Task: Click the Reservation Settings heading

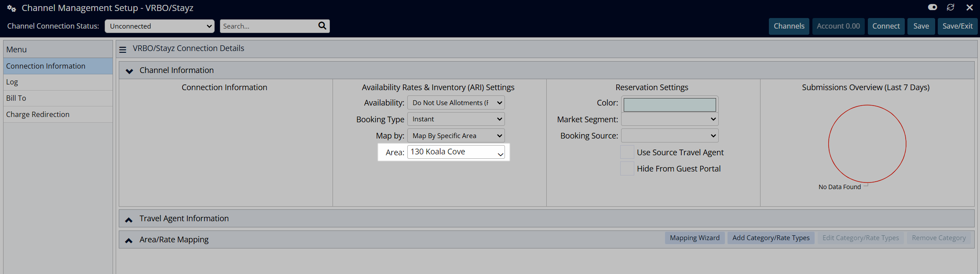Action: click(652, 88)
